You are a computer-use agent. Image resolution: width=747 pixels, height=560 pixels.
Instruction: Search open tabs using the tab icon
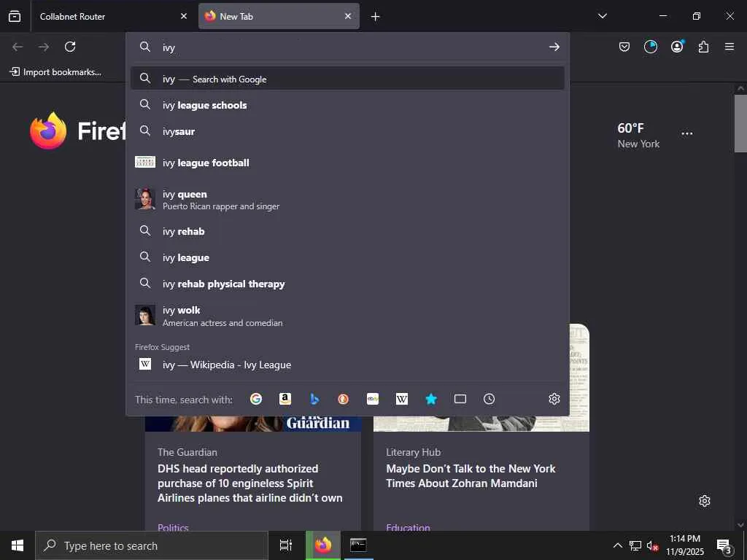pos(460,399)
